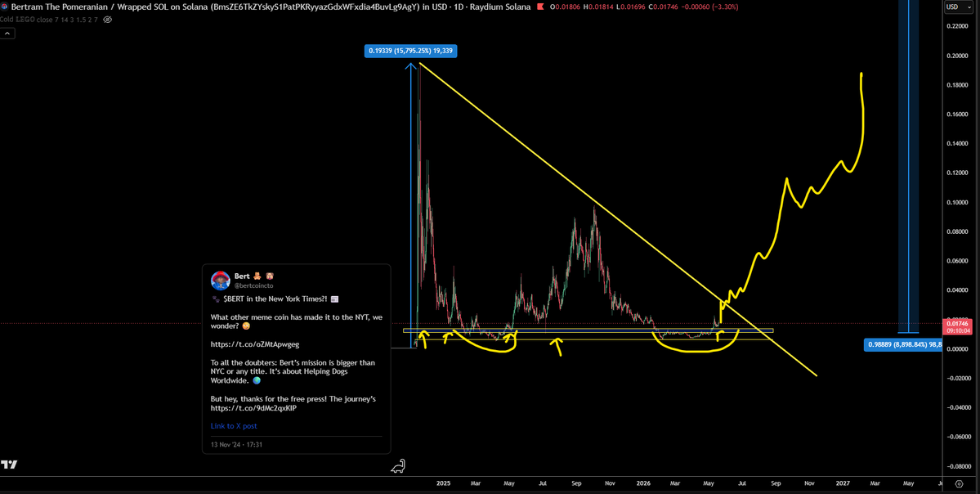
Task: Open the https://t.co/9dMc2qxKlP link
Action: click(253, 408)
